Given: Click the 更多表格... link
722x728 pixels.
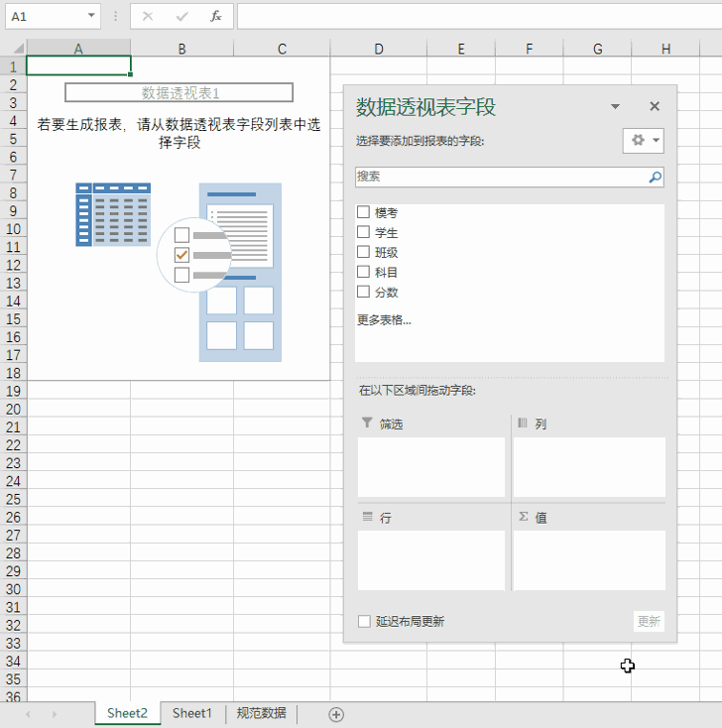Looking at the screenshot, I should point(384,319).
